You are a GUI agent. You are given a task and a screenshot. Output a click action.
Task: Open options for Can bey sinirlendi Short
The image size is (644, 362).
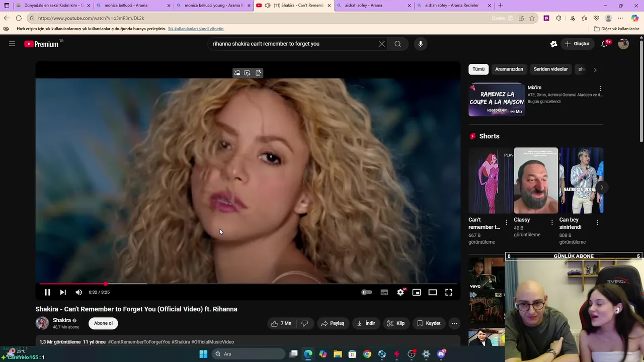click(597, 222)
